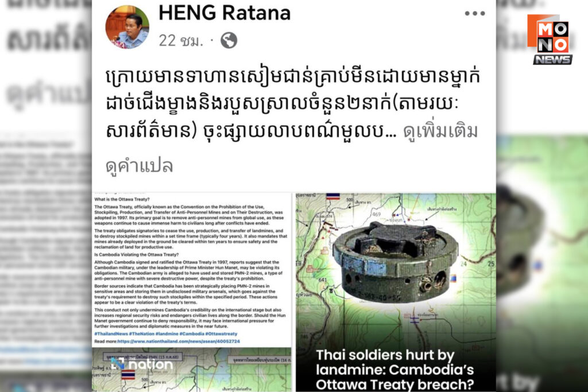Open the HENG Ratana profile name

point(225,13)
